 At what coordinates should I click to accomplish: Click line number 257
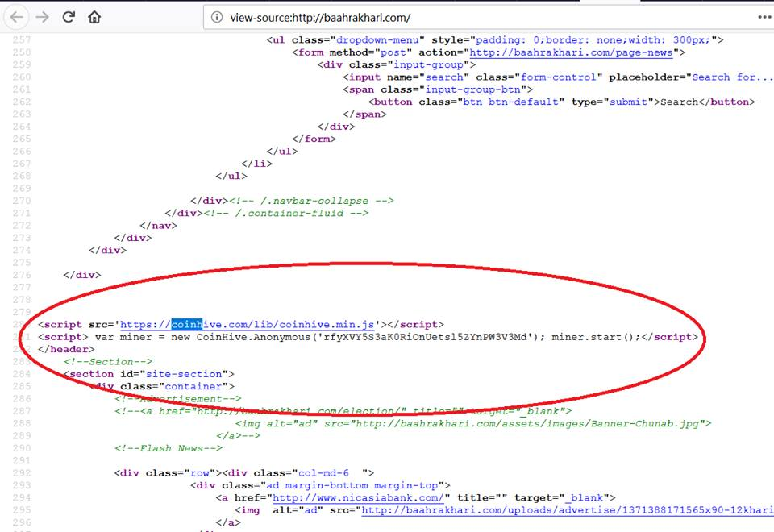tap(22, 40)
